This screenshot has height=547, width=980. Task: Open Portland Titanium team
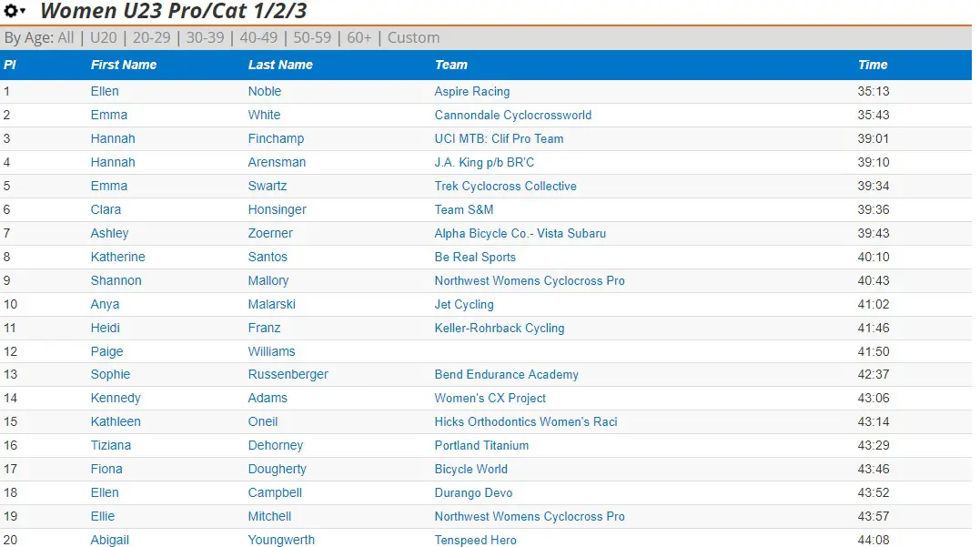(x=481, y=446)
